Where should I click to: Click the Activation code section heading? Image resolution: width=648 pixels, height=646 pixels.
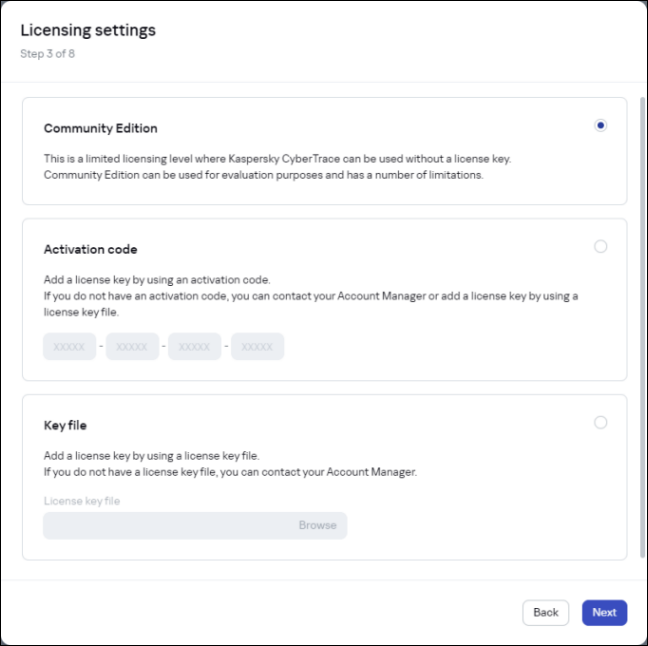91,250
